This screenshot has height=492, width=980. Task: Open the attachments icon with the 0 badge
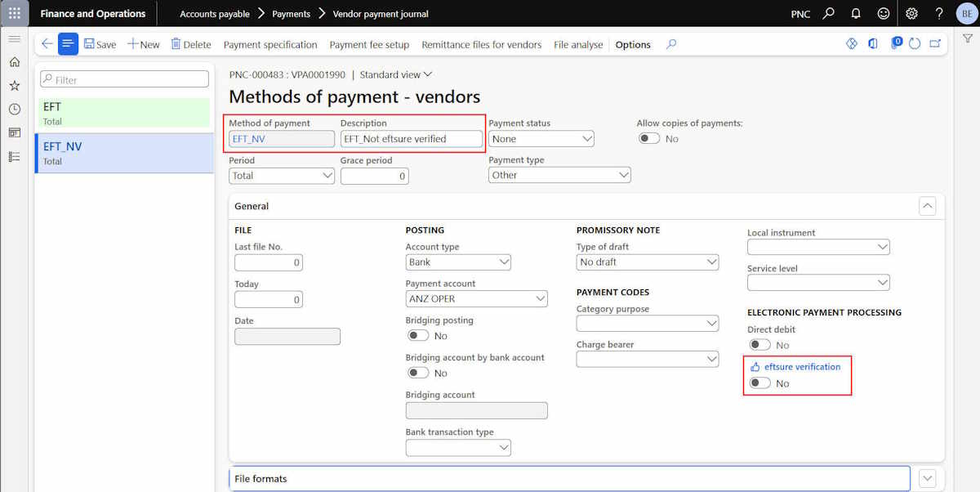point(895,43)
